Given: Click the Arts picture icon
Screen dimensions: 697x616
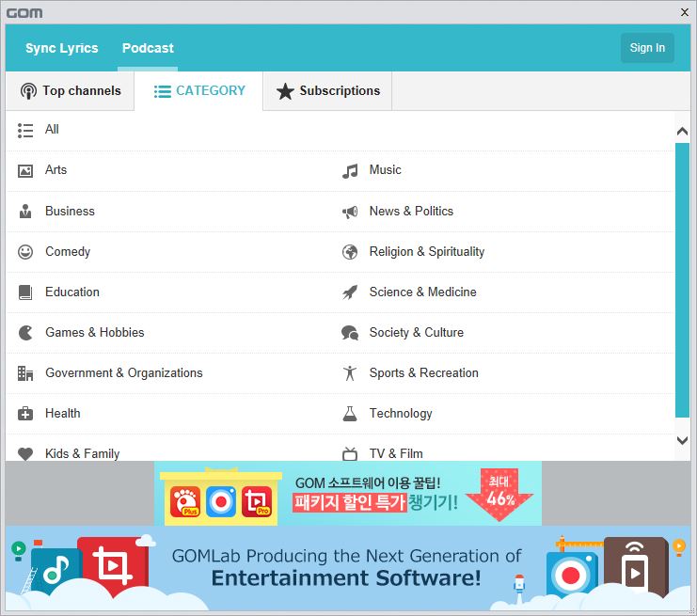Looking at the screenshot, I should pos(25,171).
